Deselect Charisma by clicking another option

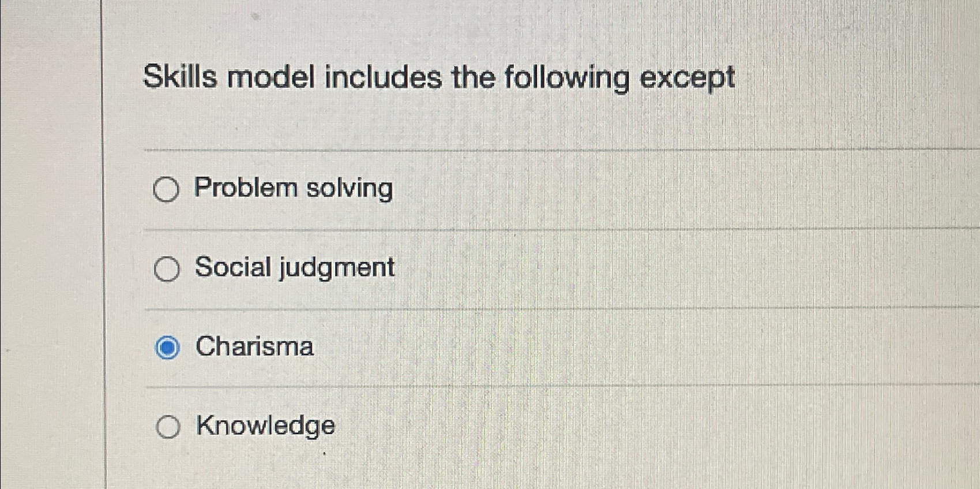(x=167, y=189)
